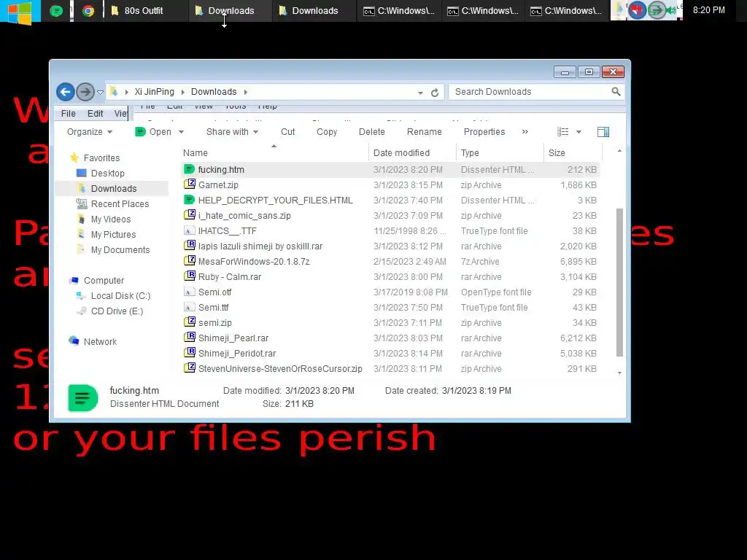747x560 pixels.
Task: Open the Share with dropdown
Action: (232, 132)
